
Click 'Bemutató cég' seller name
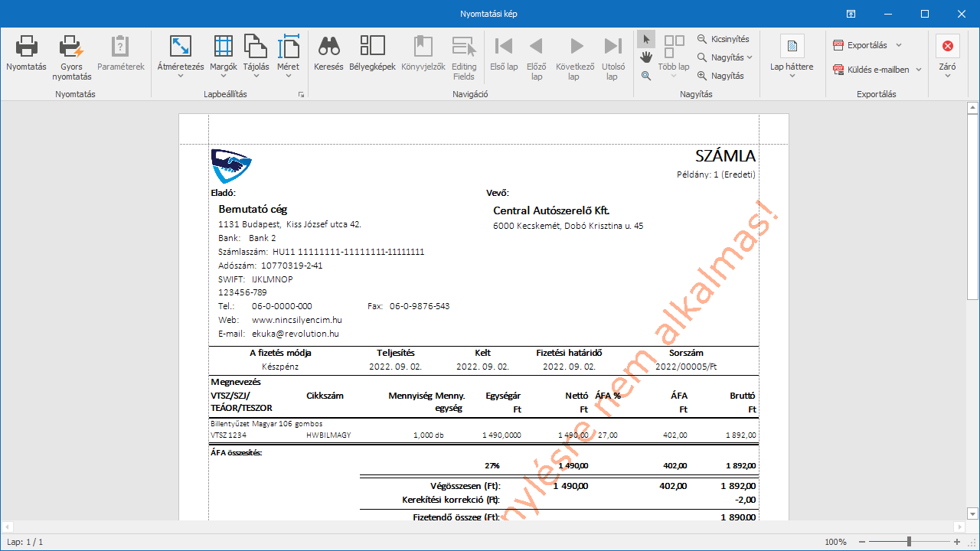tap(253, 209)
